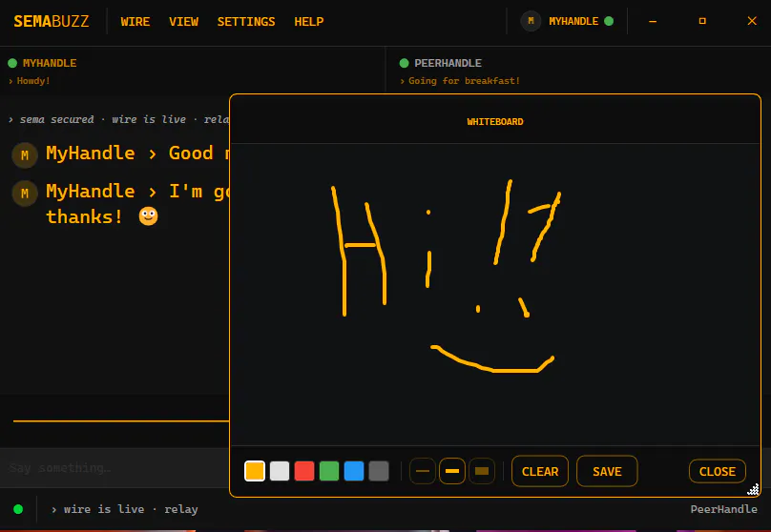Viewport: 771px width, 532px height.
Task: Open the VIEW menu
Action: point(183,22)
